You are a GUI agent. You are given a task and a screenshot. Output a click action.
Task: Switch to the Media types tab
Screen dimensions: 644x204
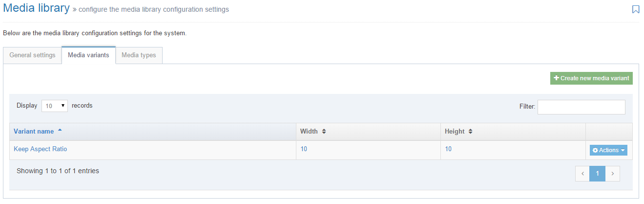click(x=139, y=55)
